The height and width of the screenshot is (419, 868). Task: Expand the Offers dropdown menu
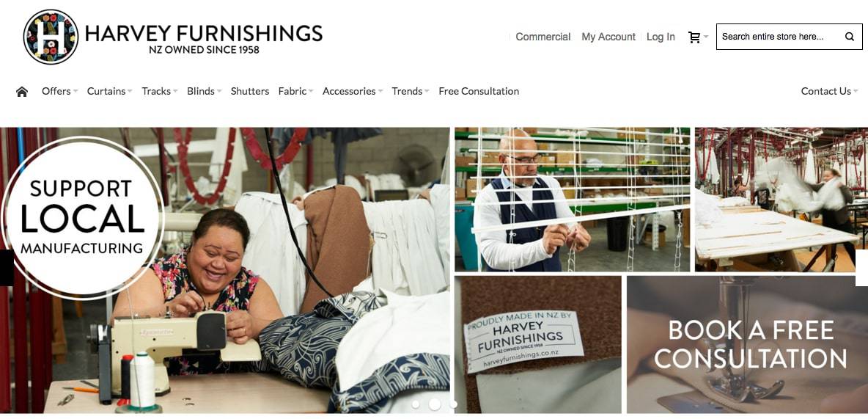click(60, 92)
